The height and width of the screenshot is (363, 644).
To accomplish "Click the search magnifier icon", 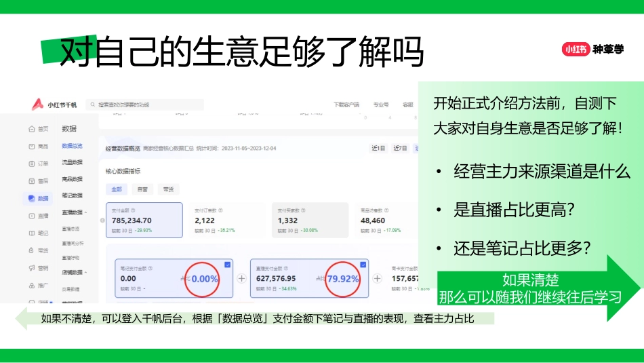I will click(93, 104).
